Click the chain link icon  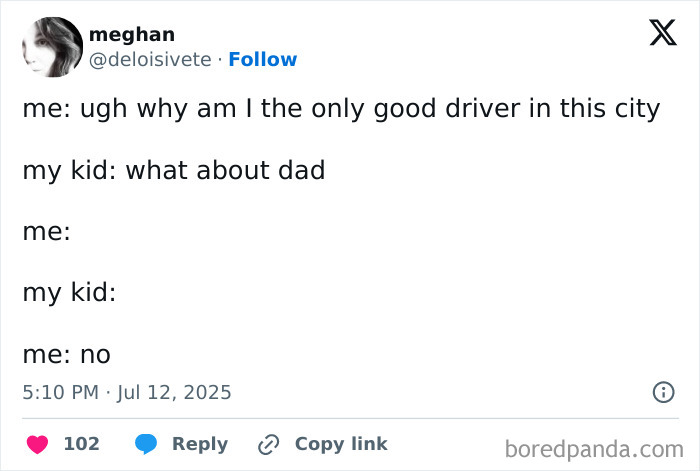[x=268, y=443]
